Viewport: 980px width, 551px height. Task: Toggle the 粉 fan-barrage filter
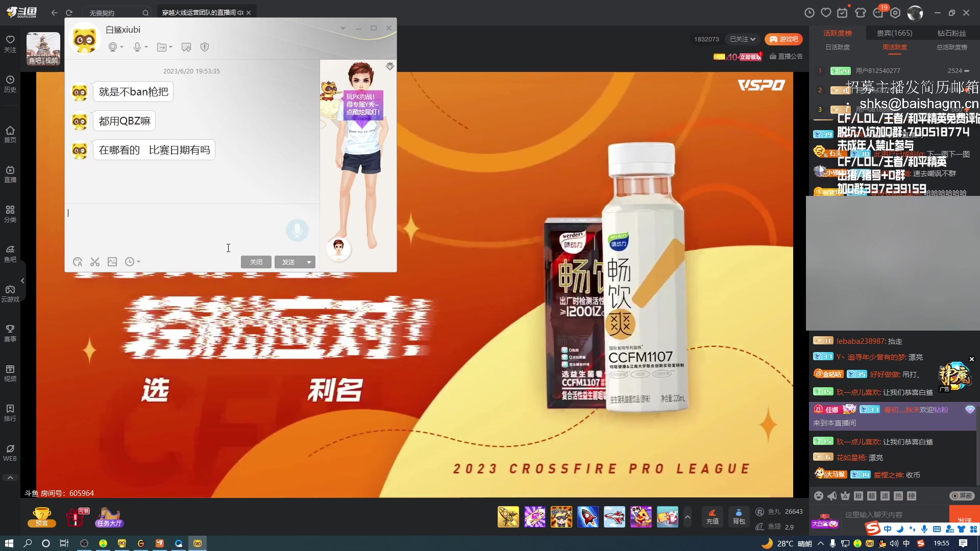click(x=859, y=496)
